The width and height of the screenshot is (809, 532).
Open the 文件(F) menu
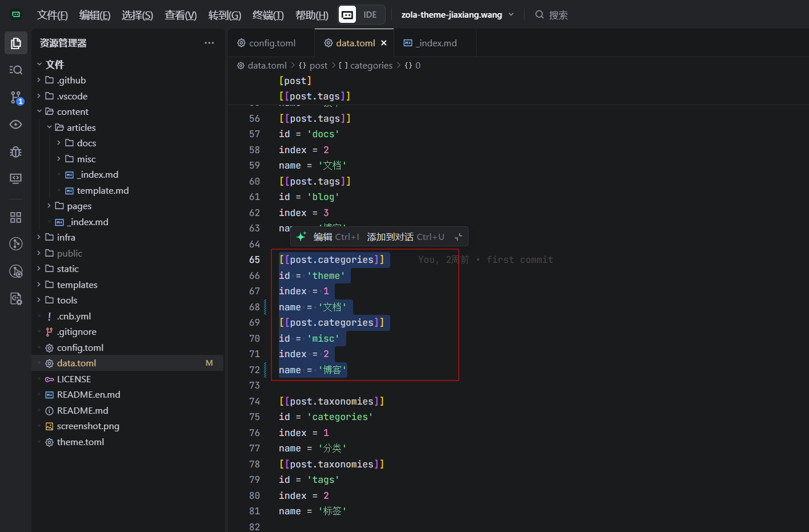click(x=53, y=15)
